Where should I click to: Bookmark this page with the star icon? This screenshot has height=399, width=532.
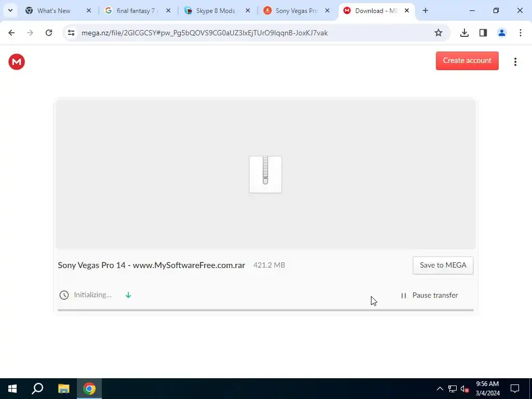click(x=438, y=33)
